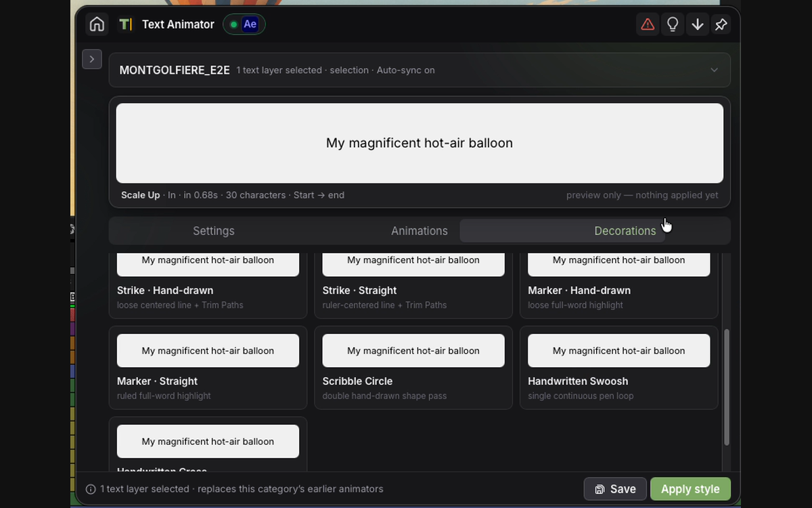Switch to the Settings tab
The image size is (812, 508).
point(214,231)
